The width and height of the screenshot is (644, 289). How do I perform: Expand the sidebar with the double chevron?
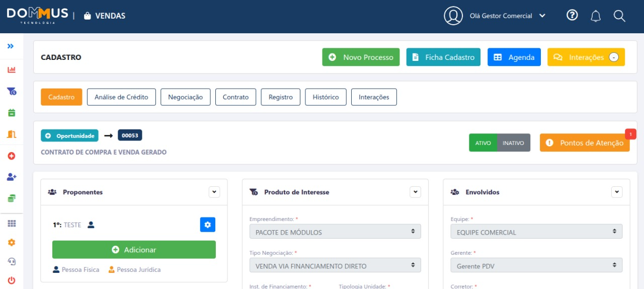click(11, 46)
